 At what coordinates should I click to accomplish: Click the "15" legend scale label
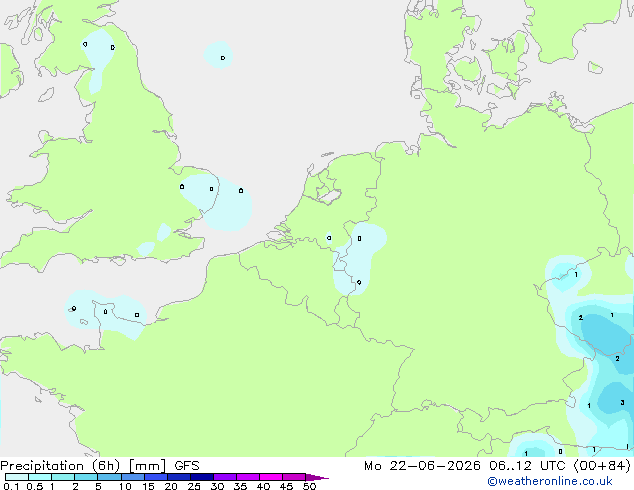148,486
